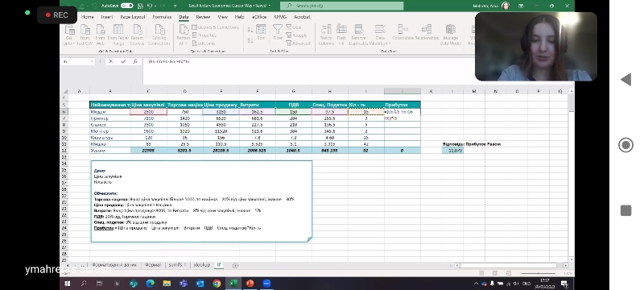Click the From Web import icon
This screenshot has height=290, width=644.
tap(100, 35)
